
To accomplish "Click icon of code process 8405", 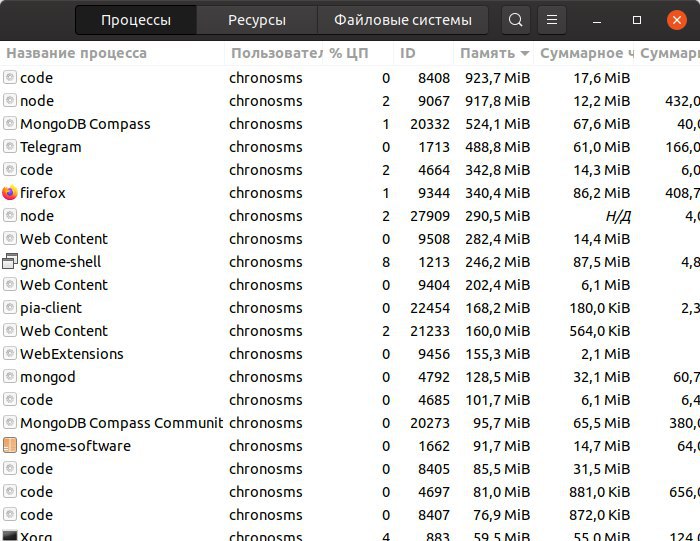I will [x=10, y=469].
